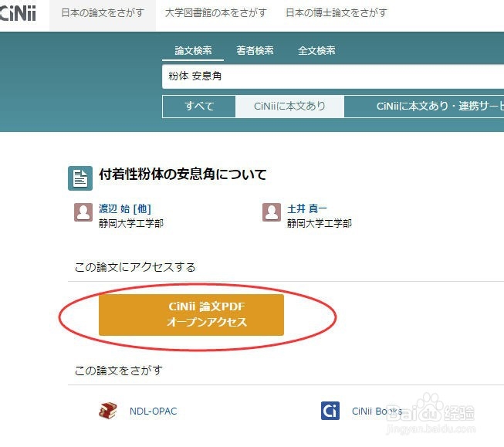
Task: Click avatar icon beside 土井 真一
Action: tap(272, 212)
